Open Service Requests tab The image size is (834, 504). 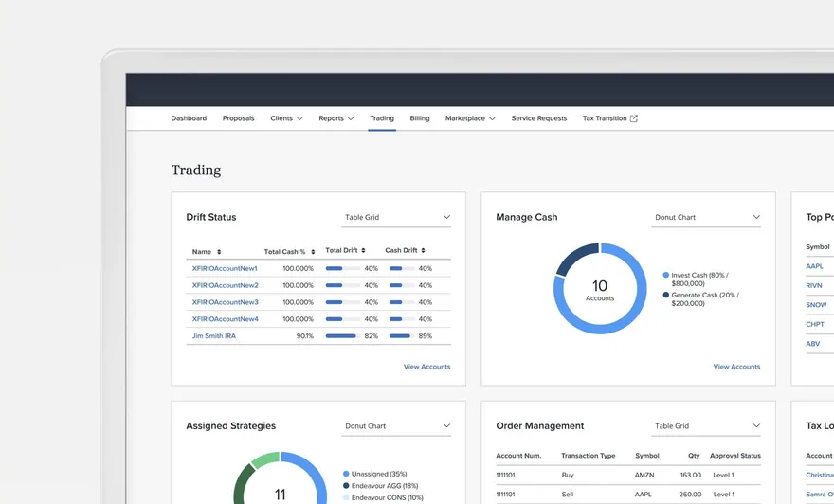click(x=539, y=118)
